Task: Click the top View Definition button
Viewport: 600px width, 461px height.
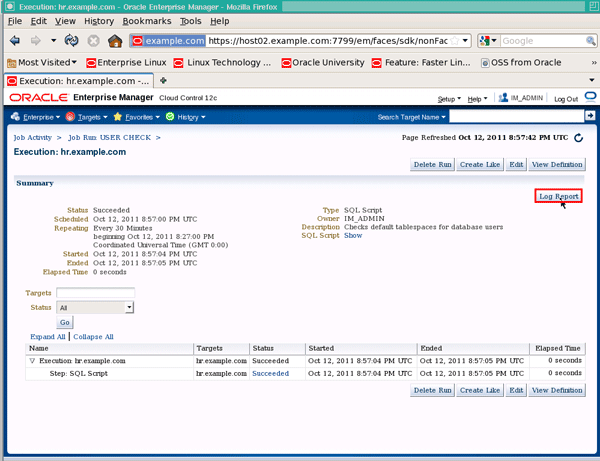Action: click(557, 165)
